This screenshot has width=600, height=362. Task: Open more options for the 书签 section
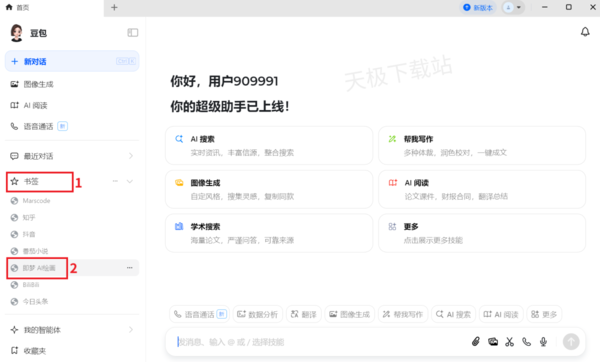pyautogui.click(x=115, y=181)
